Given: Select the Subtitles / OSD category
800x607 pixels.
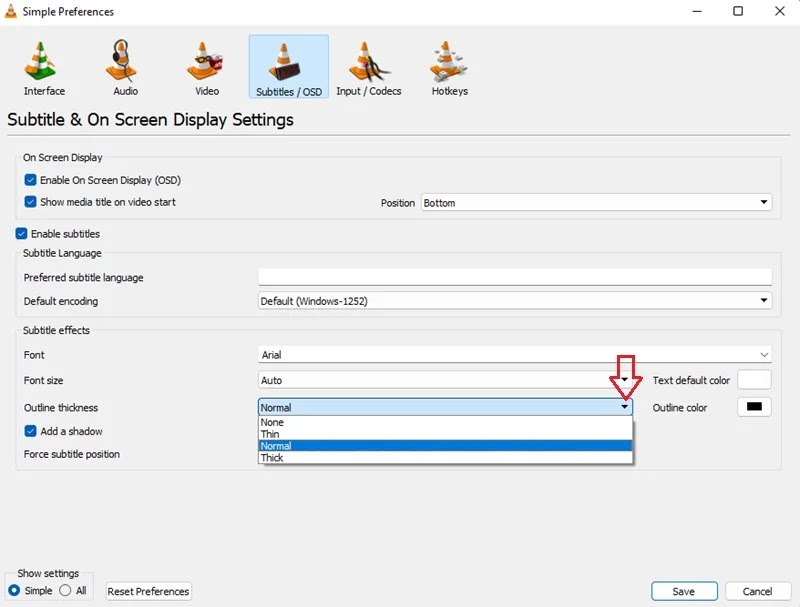Looking at the screenshot, I should 289,67.
